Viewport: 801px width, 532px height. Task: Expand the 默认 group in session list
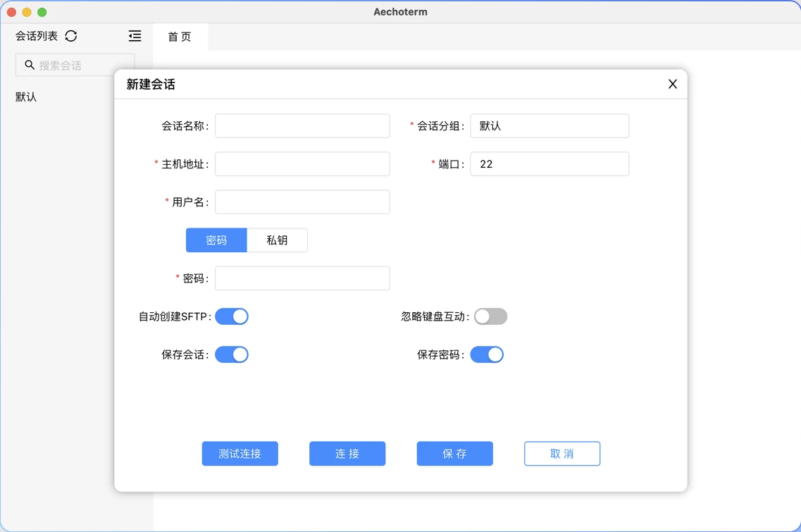coord(26,97)
